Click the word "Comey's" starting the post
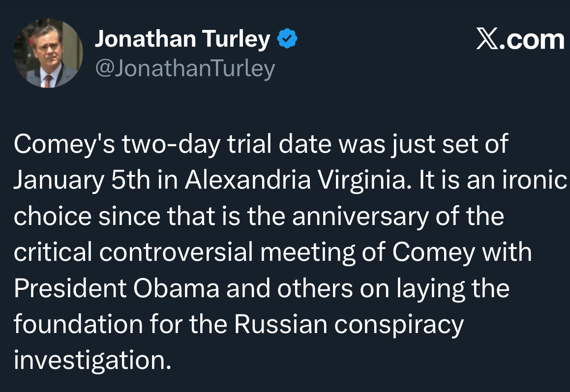The image size is (570, 392). click(51, 144)
